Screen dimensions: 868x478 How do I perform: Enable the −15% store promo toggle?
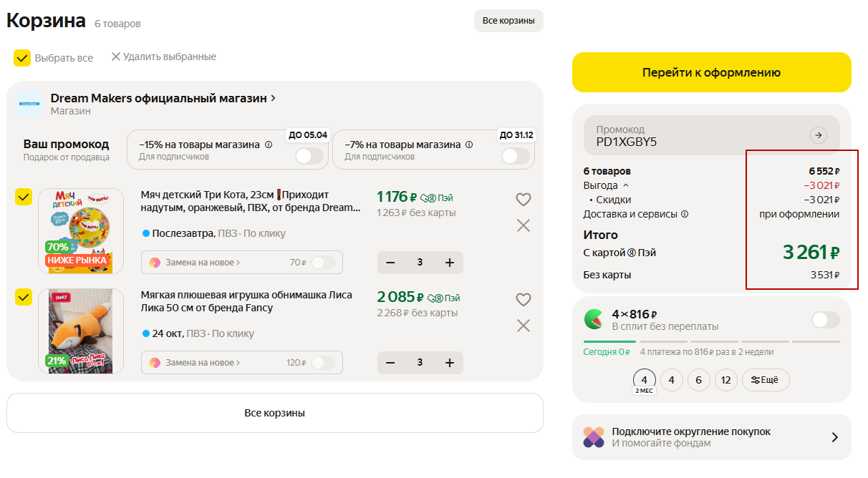[x=309, y=156]
